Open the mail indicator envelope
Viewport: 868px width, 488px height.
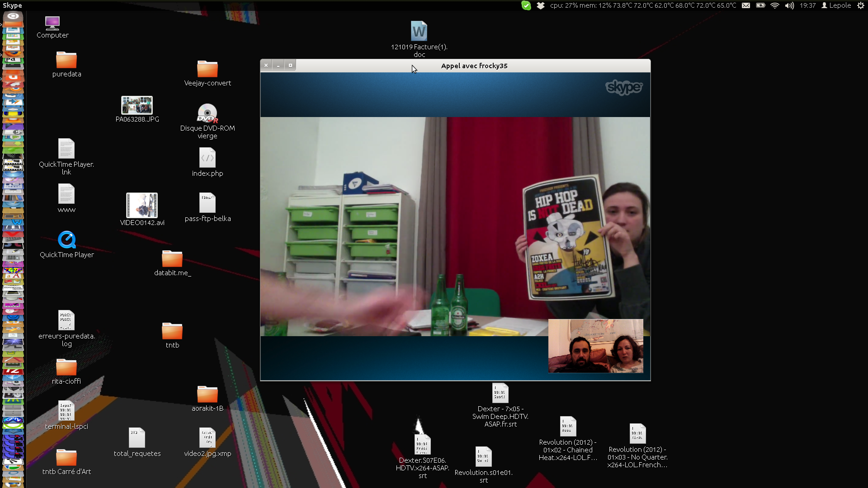(x=746, y=5)
